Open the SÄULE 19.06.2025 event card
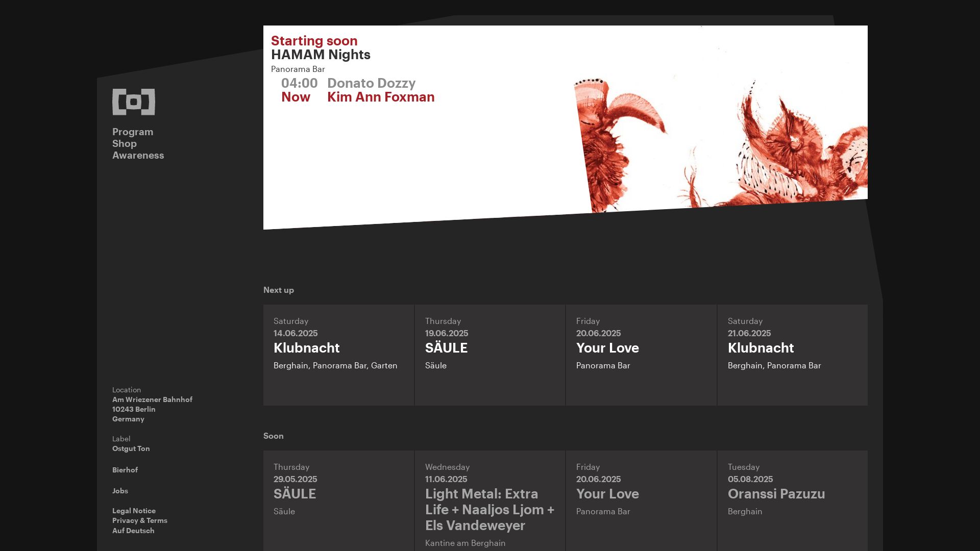The width and height of the screenshot is (980, 551). pyautogui.click(x=489, y=355)
